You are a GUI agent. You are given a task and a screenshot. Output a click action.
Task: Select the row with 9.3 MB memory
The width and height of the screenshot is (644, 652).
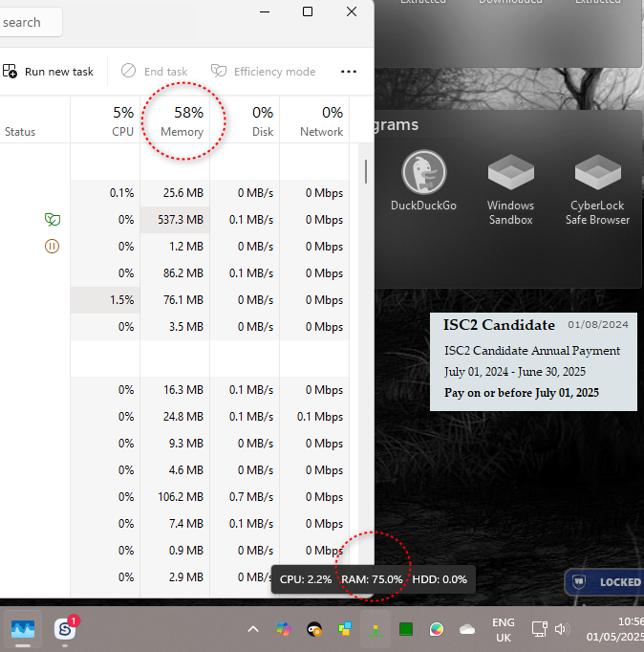pos(175,444)
